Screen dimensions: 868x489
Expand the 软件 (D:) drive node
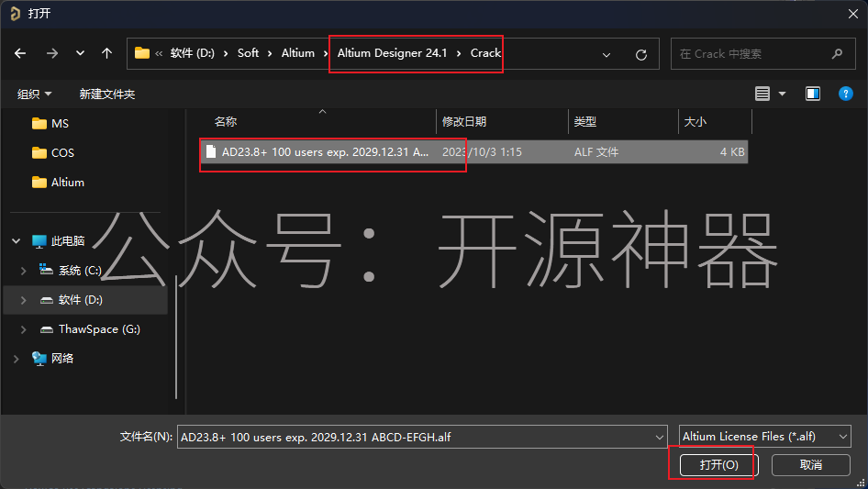[23, 300]
